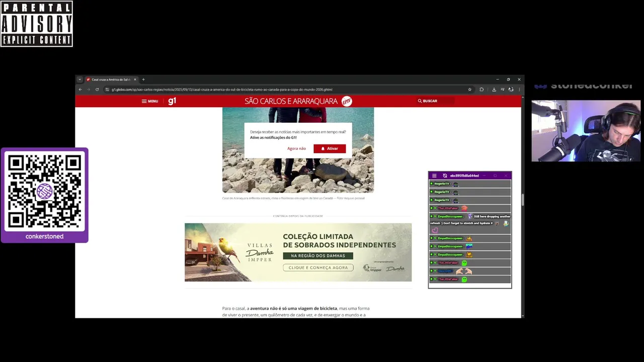View site information icon in address bar
644x362 pixels.
tap(107, 89)
